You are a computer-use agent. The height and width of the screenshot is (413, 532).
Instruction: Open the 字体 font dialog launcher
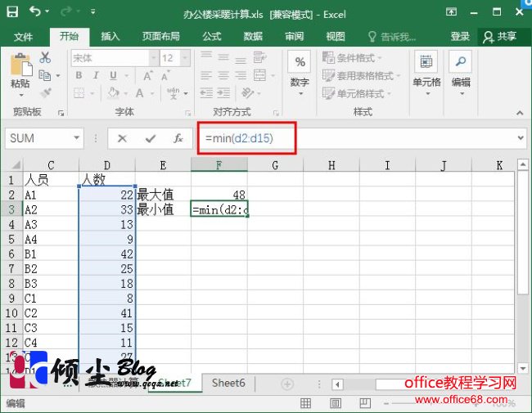coord(187,113)
